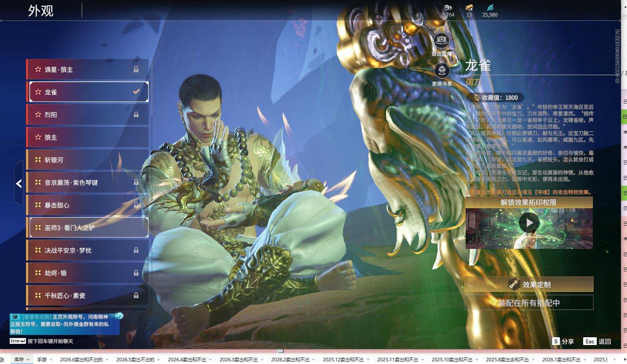Click the lock icon on 劫烬·锻
The height and width of the screenshot is (364, 627).
[136, 273]
